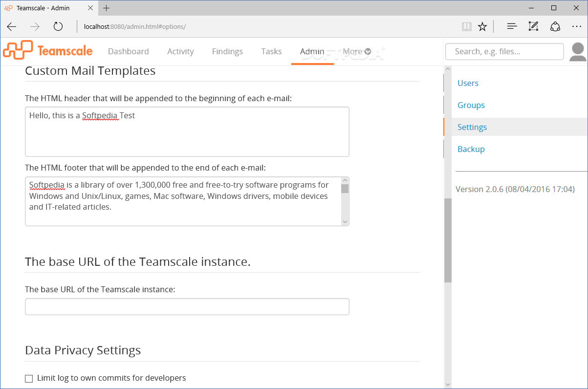Click the base URL input field
The height and width of the screenshot is (389, 588).
point(187,306)
